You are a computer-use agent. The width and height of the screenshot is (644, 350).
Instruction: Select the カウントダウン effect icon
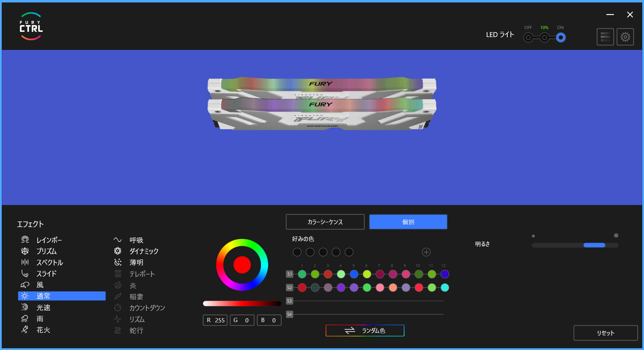tap(118, 307)
